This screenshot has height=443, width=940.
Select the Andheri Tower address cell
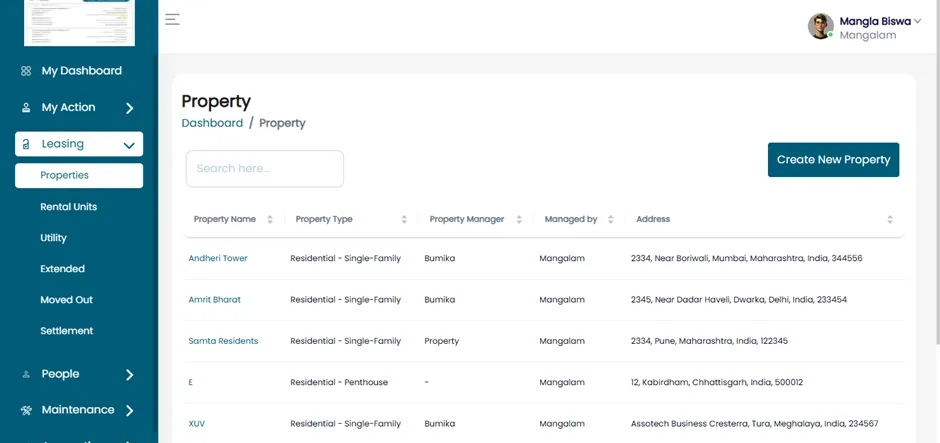tap(746, 258)
